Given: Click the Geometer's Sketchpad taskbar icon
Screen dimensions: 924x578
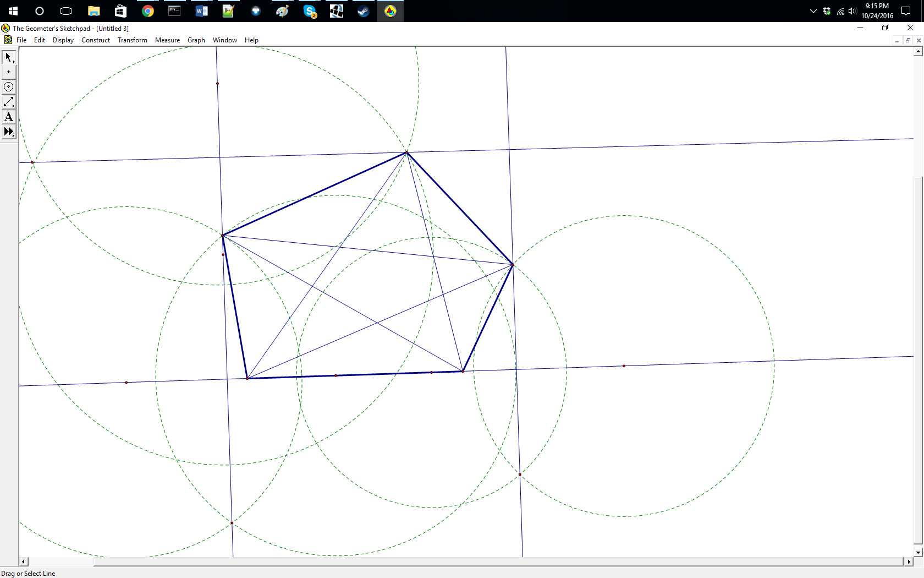Looking at the screenshot, I should [x=391, y=11].
